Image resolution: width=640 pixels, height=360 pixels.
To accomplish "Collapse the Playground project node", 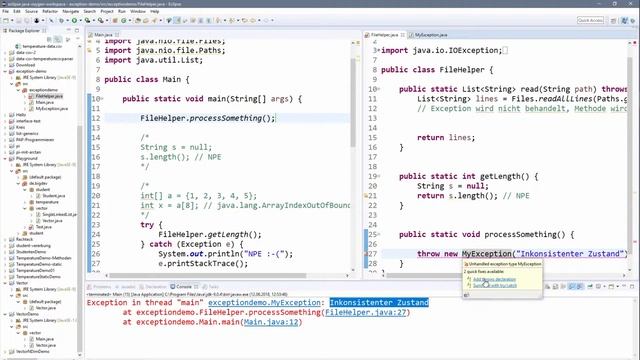I will click(5, 158).
